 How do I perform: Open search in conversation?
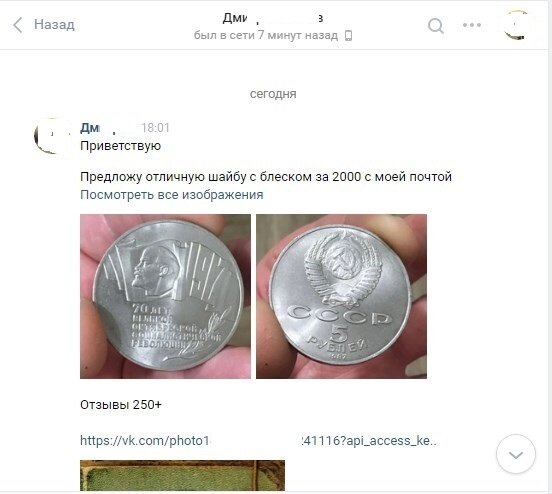[x=435, y=26]
